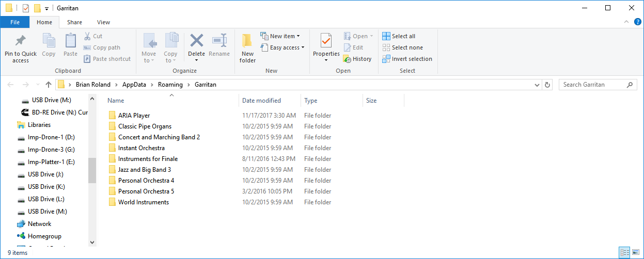Click the Up arrow navigation button
The image size is (644, 259).
(49, 85)
